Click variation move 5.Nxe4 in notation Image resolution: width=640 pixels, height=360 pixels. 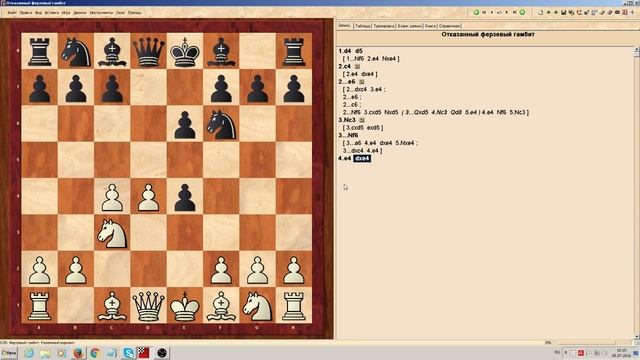404,143
